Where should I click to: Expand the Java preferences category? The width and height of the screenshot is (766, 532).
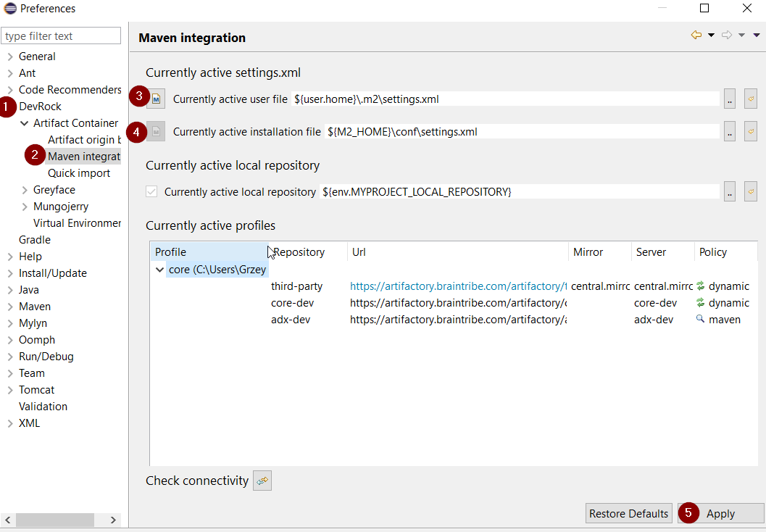tap(9, 290)
